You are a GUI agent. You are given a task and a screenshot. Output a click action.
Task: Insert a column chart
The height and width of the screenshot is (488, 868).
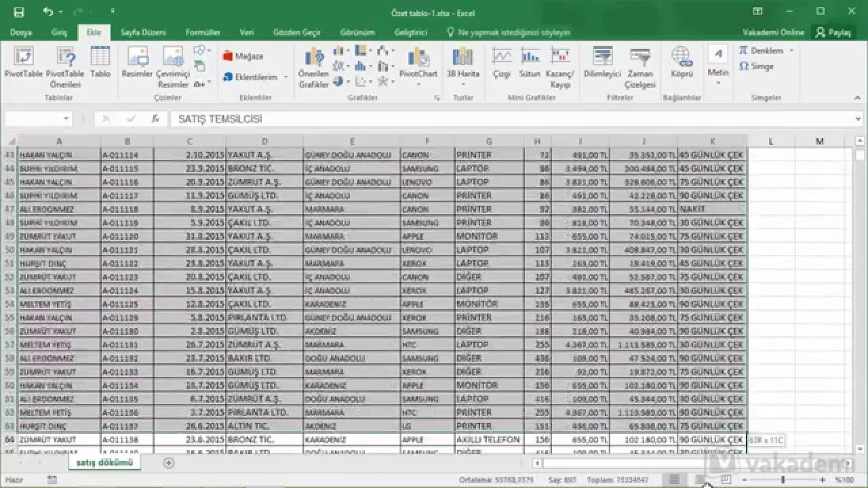pos(340,51)
